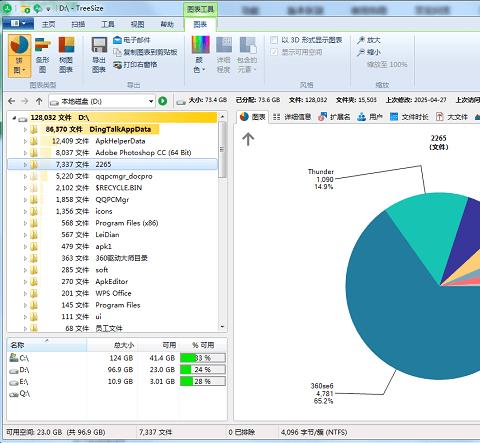The width and height of the screenshot is (480, 443).
Task: Switch to the Extensions view tab
Action: [334, 117]
